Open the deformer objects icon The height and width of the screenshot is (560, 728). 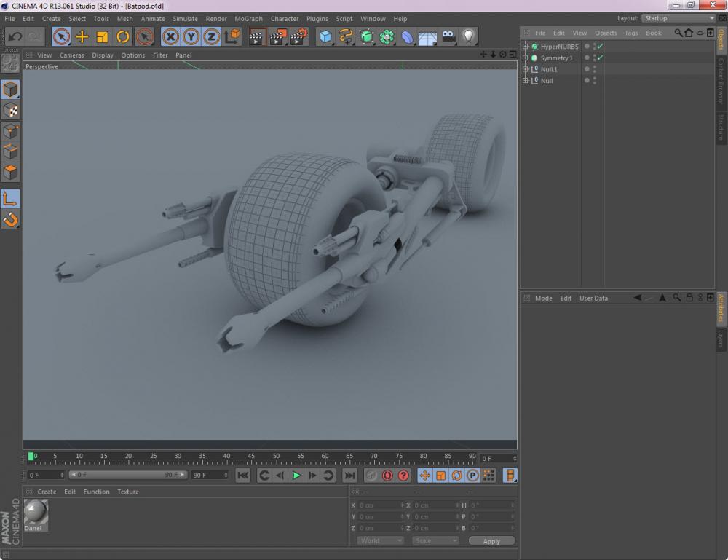point(407,36)
